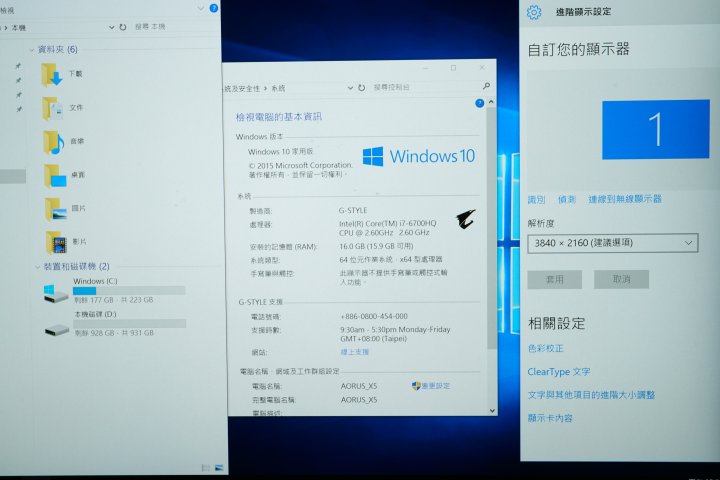Screen dimensions: 720x480
Task: Open the Downloads (下載) folder icon
Action: click(51, 75)
